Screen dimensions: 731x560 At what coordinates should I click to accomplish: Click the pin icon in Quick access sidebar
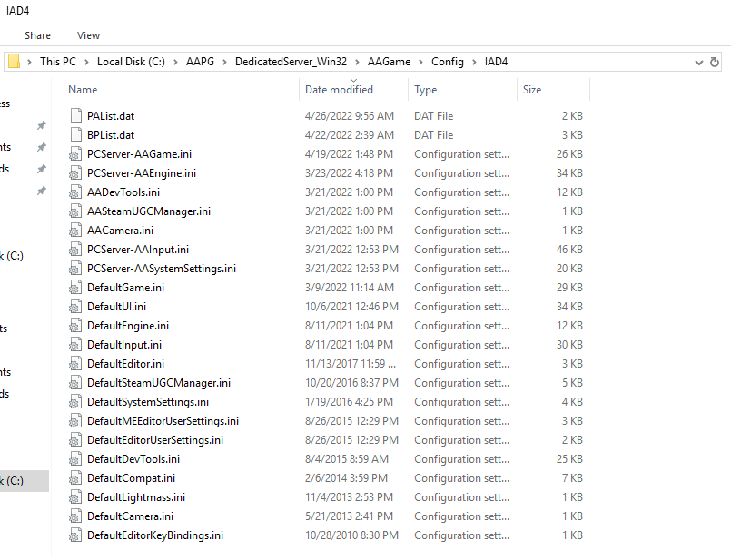click(41, 126)
